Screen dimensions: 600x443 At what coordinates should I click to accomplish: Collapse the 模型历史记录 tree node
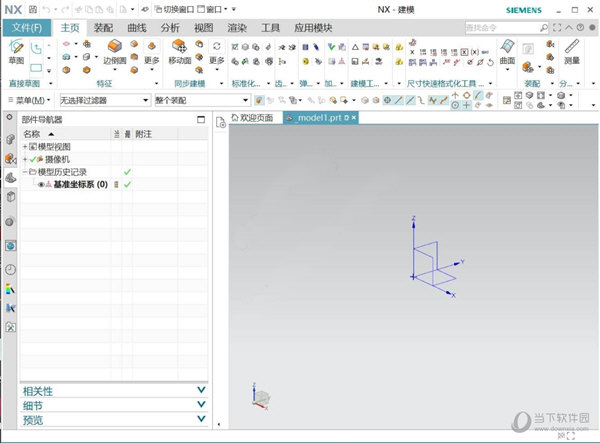point(25,172)
